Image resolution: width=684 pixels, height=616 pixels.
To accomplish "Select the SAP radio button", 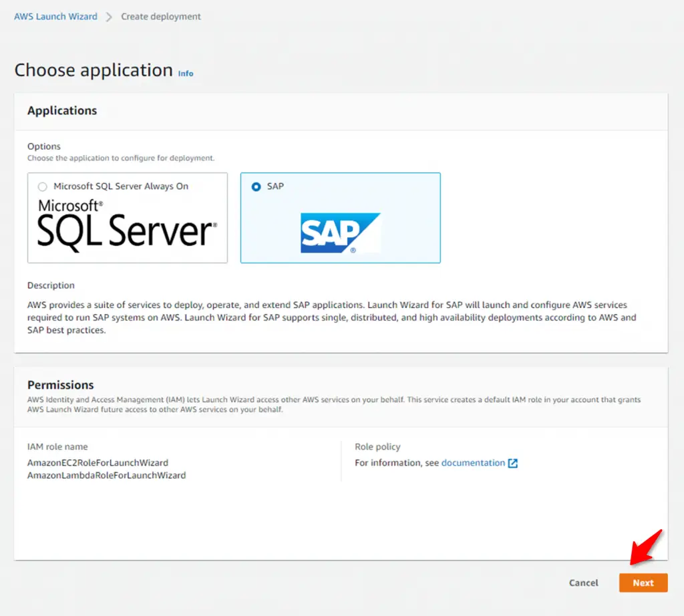I will (x=256, y=186).
